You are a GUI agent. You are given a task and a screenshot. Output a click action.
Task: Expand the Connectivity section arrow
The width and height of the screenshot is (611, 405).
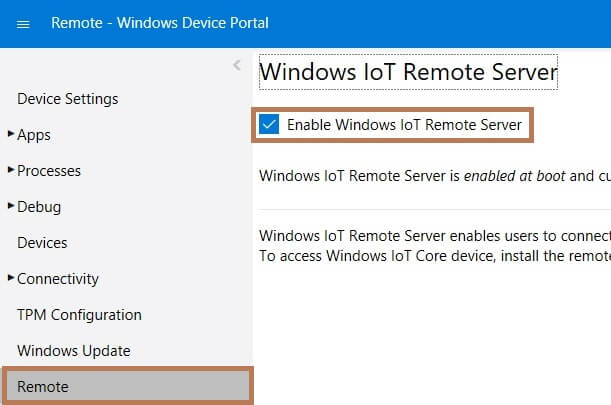click(x=11, y=278)
